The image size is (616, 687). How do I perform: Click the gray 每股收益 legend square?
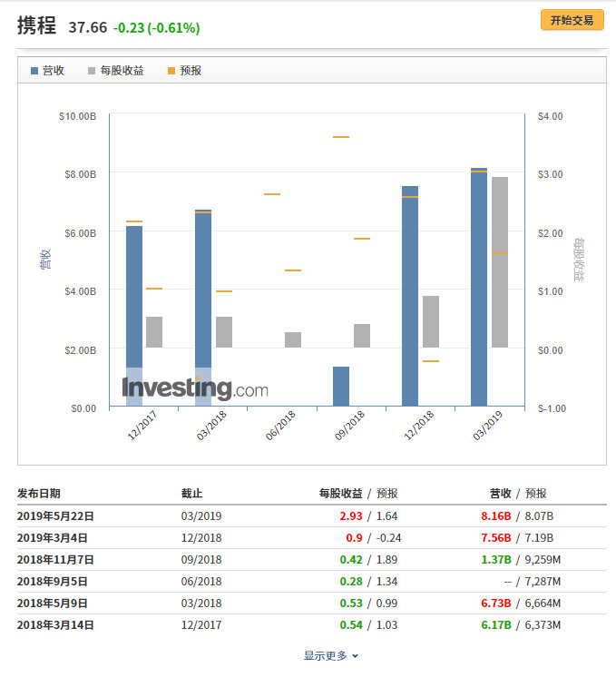[93, 71]
